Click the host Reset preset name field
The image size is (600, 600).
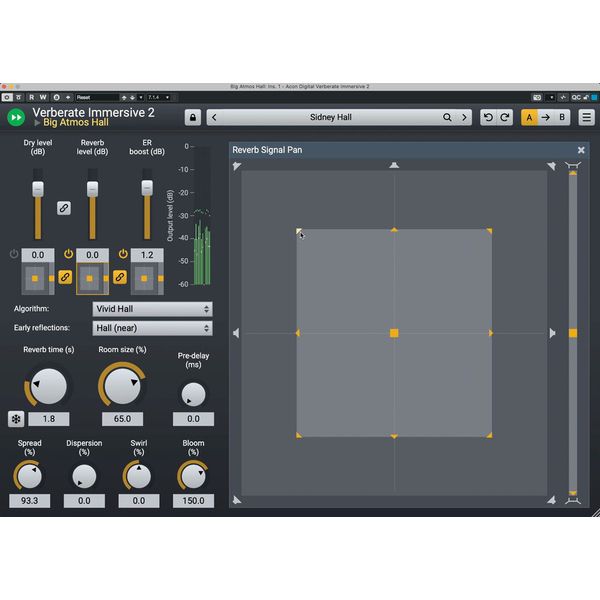tap(97, 98)
